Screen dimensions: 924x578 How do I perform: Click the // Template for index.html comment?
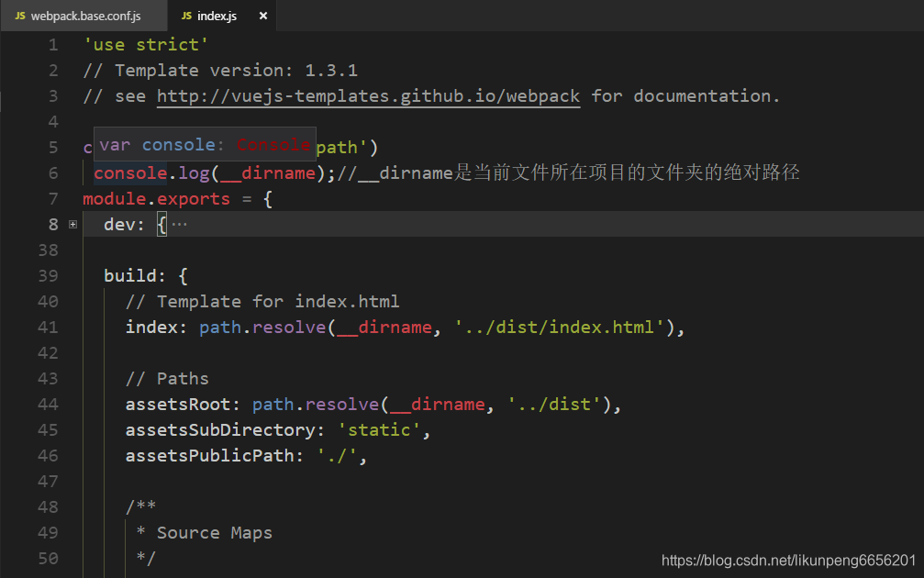pyautogui.click(x=262, y=302)
